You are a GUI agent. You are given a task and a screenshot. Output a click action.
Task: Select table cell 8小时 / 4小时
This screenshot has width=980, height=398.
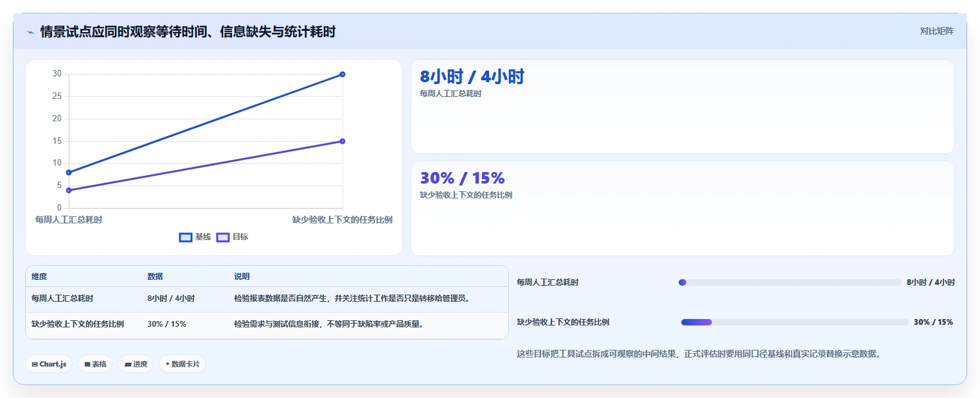click(x=171, y=298)
